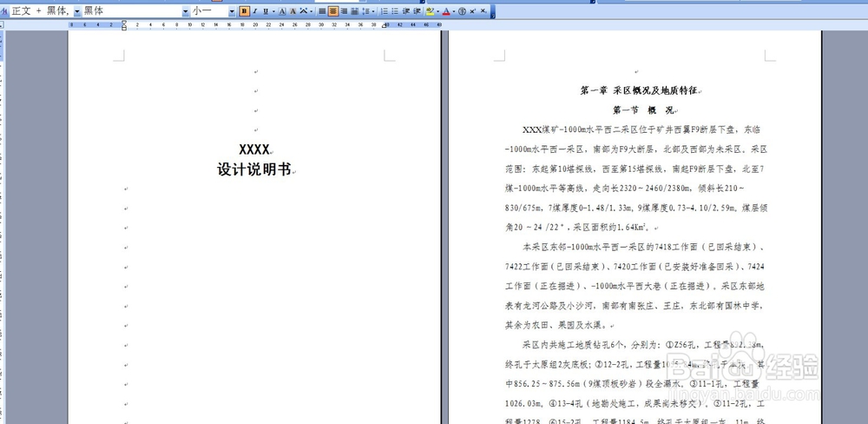Screen dimensions: 868x424
Task: Align text right
Action: coord(344,11)
